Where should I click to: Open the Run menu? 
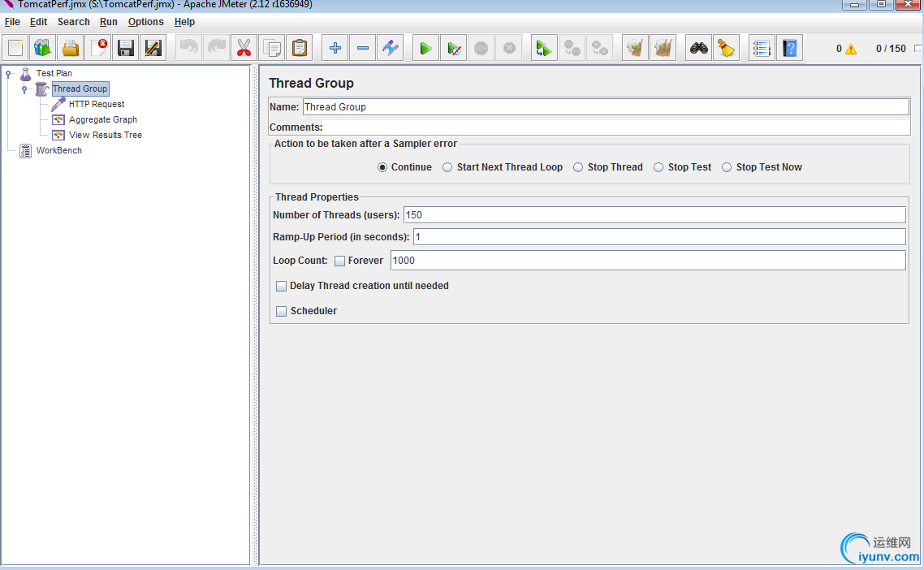coord(109,22)
